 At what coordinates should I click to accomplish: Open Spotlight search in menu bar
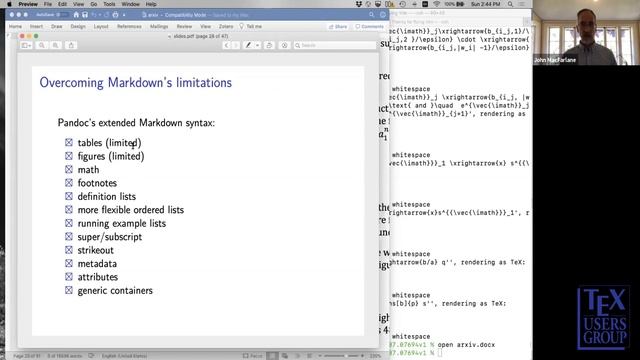[x=510, y=4]
